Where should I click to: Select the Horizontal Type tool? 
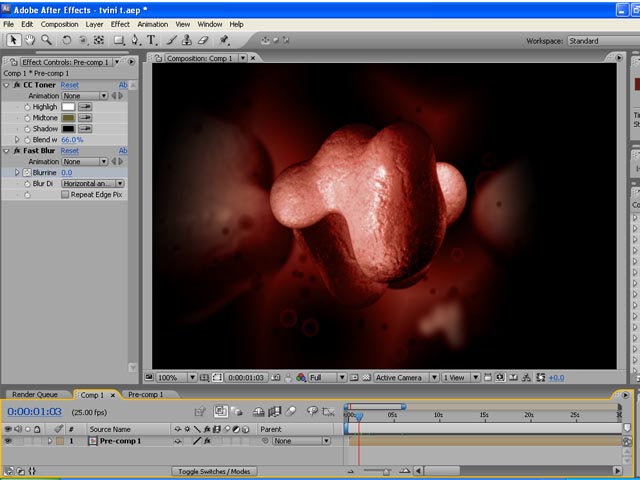(x=151, y=40)
